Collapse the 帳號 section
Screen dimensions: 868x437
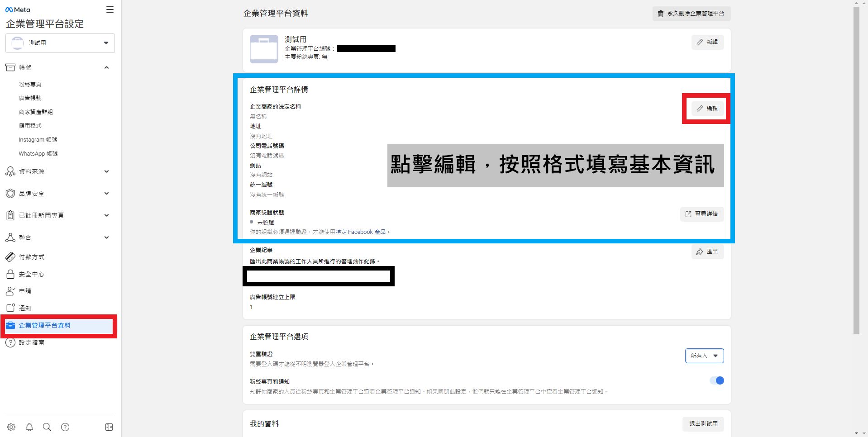click(x=107, y=67)
